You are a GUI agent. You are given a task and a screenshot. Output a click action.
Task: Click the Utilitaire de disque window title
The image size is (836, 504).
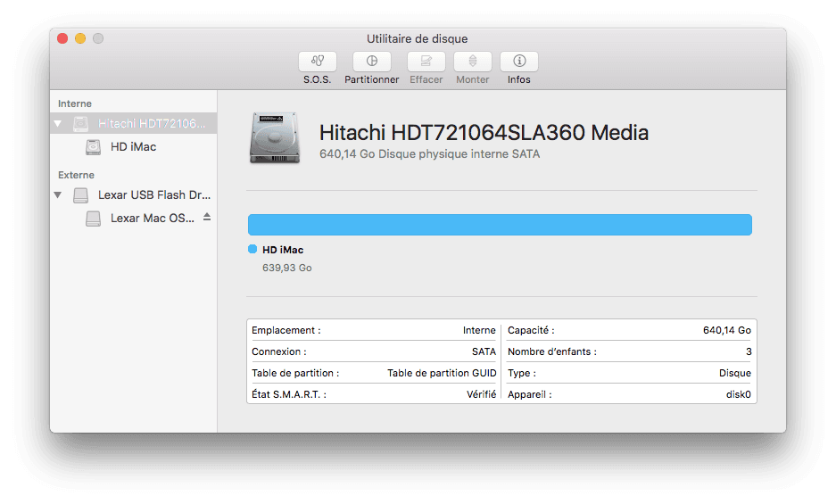point(417,39)
